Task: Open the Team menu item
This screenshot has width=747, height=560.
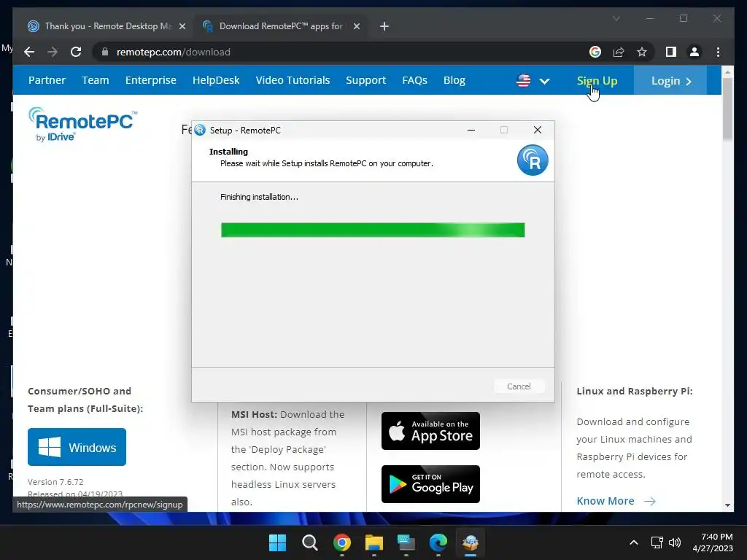Action: point(96,80)
